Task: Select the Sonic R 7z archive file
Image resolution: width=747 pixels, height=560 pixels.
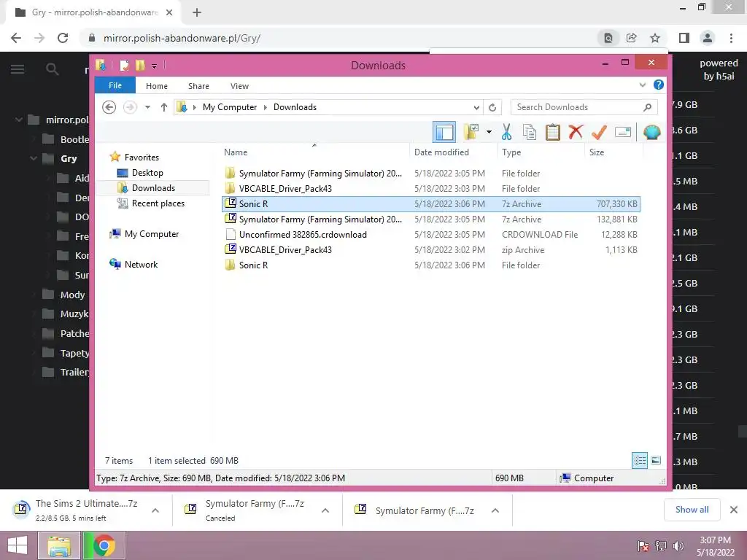Action: pos(430,204)
